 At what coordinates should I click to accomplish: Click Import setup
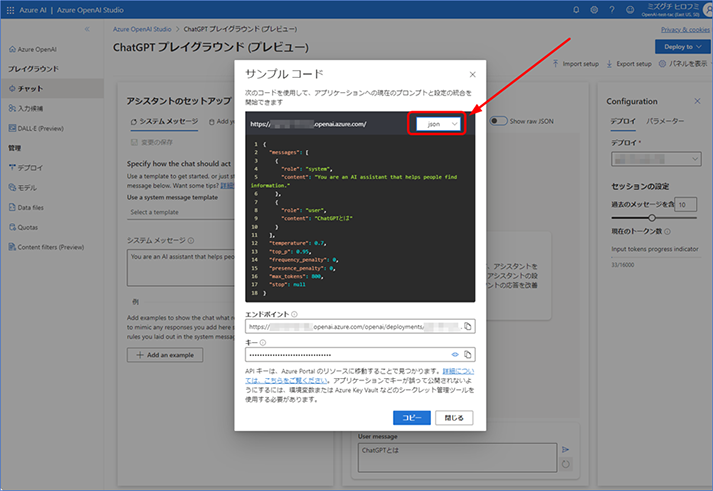tap(576, 64)
